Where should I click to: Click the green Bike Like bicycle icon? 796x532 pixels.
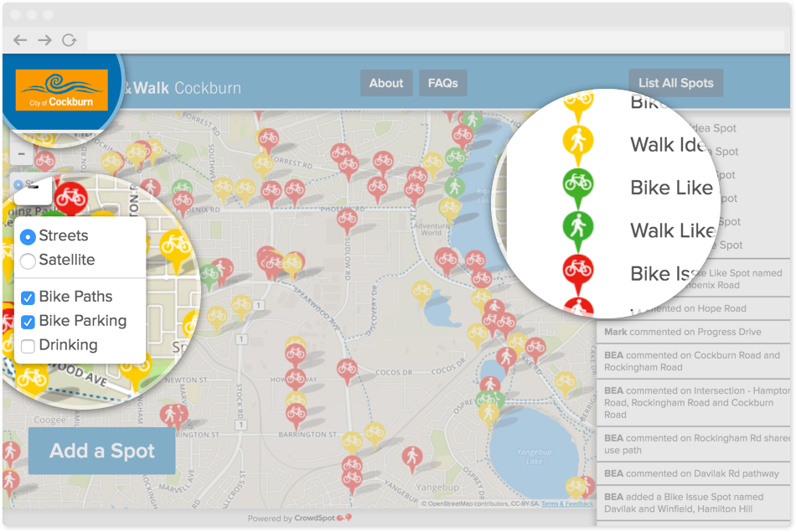577,183
